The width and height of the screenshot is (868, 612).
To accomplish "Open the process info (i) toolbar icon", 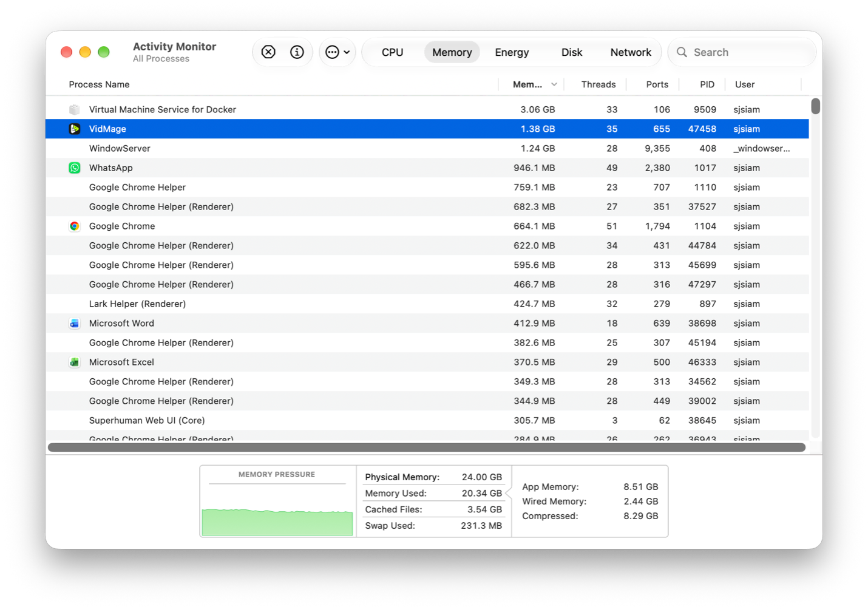I will (x=297, y=52).
